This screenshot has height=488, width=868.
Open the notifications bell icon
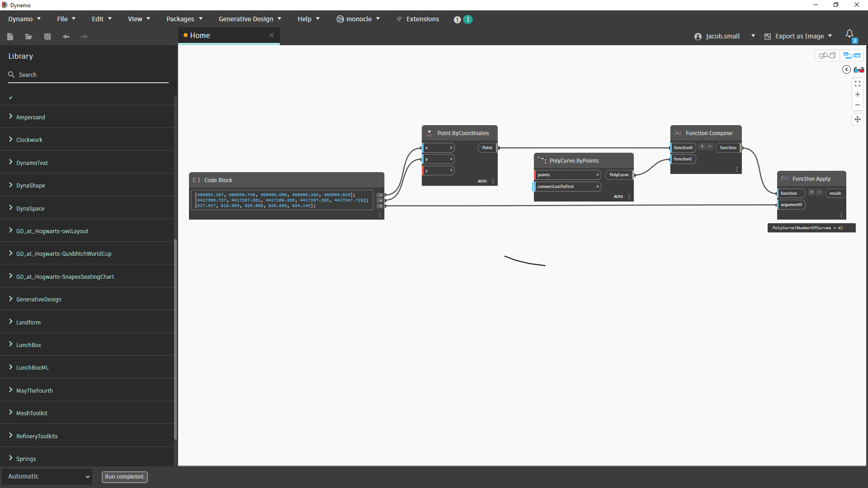(849, 34)
